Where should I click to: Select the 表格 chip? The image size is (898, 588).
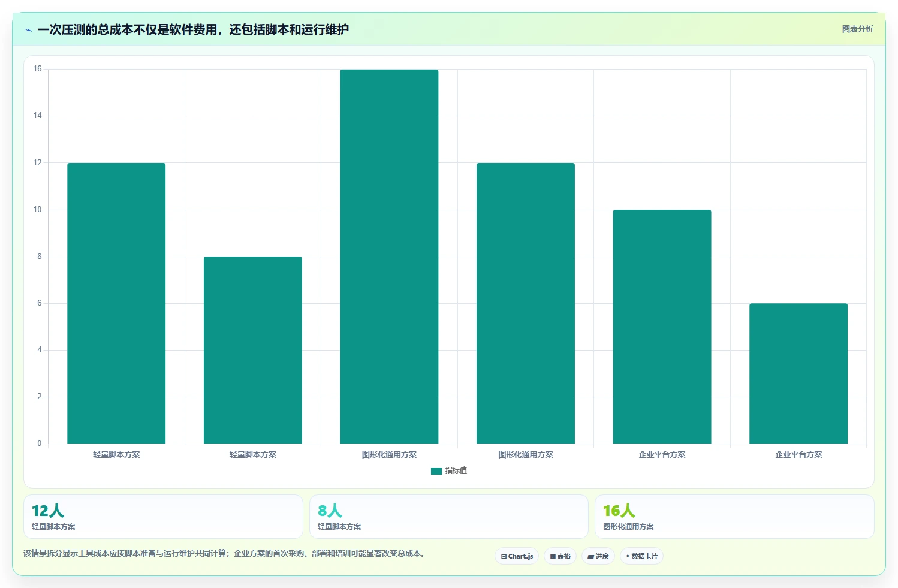[x=560, y=556]
